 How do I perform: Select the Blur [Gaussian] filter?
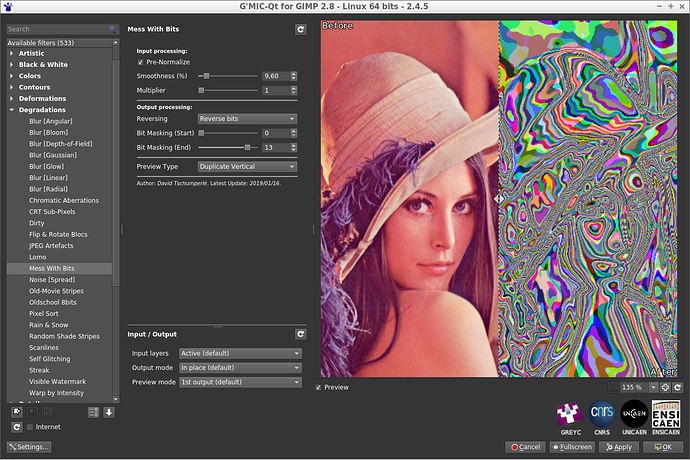click(53, 155)
